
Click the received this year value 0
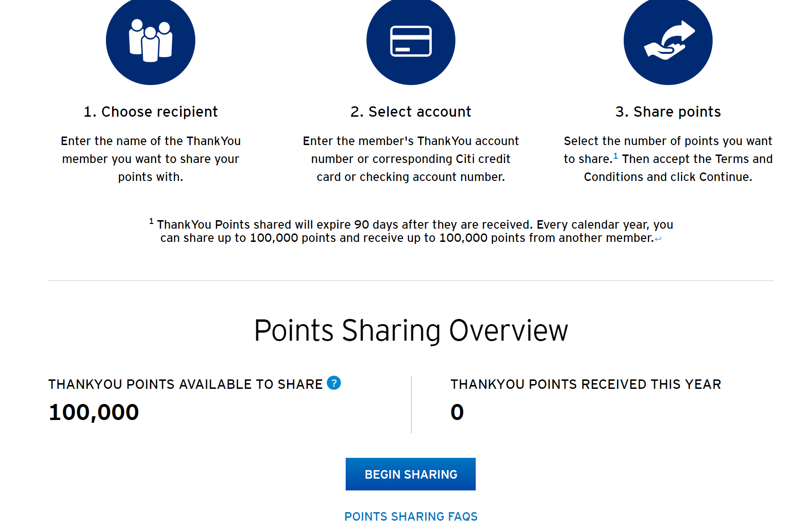click(457, 412)
